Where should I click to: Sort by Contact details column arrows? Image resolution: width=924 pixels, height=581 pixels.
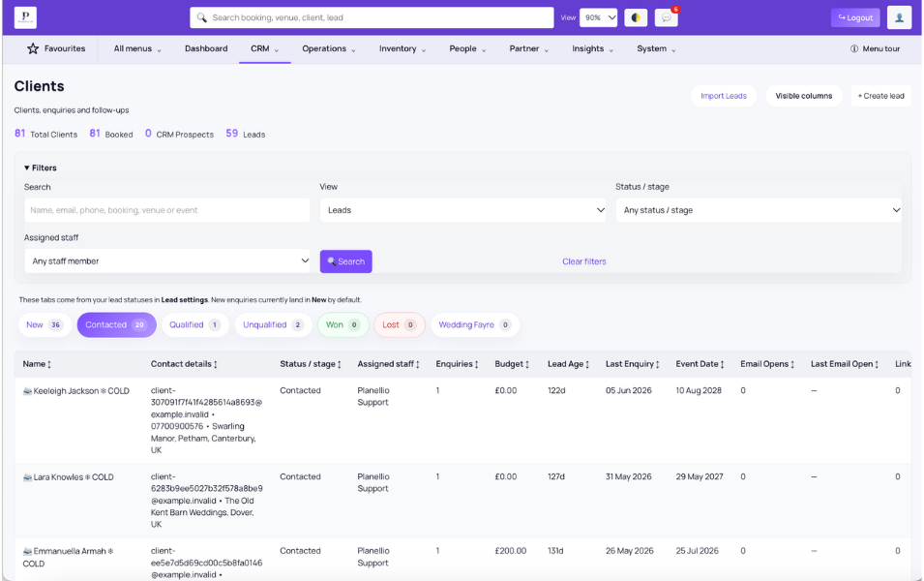[215, 364]
